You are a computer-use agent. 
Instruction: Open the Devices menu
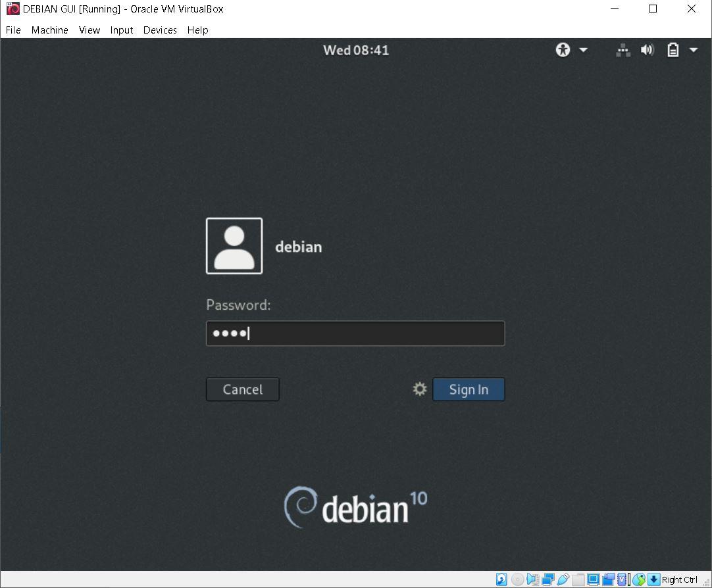point(160,30)
